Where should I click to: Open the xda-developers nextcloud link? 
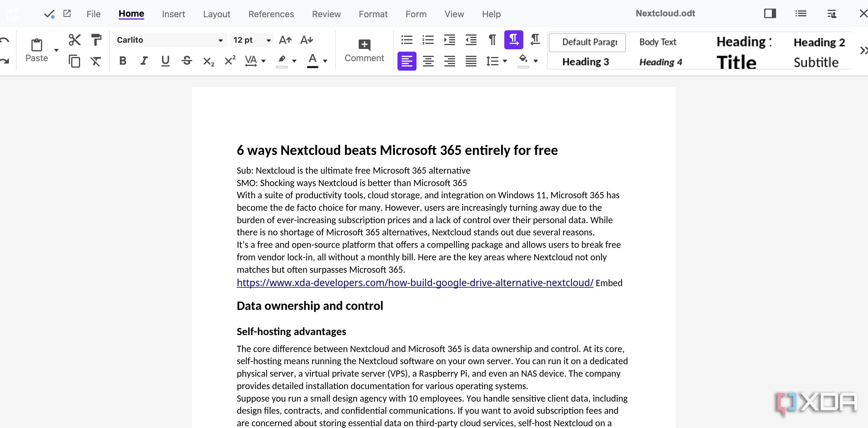(x=415, y=282)
